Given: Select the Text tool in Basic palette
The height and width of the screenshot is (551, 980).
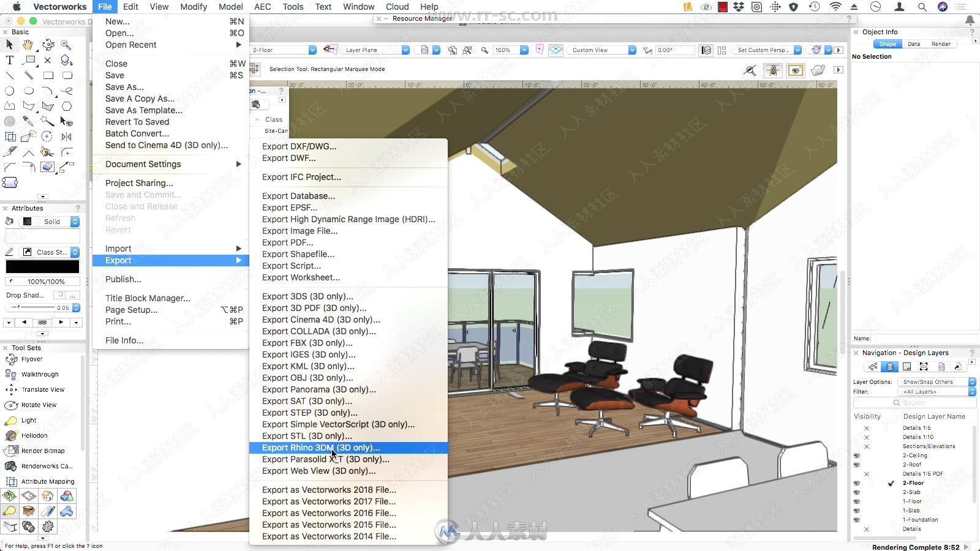Looking at the screenshot, I should [x=10, y=60].
